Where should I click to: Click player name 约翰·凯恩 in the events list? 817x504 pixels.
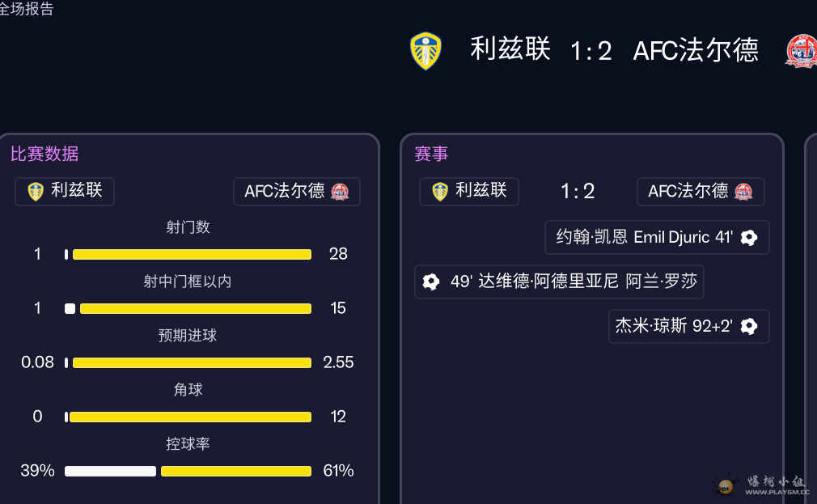(x=591, y=238)
